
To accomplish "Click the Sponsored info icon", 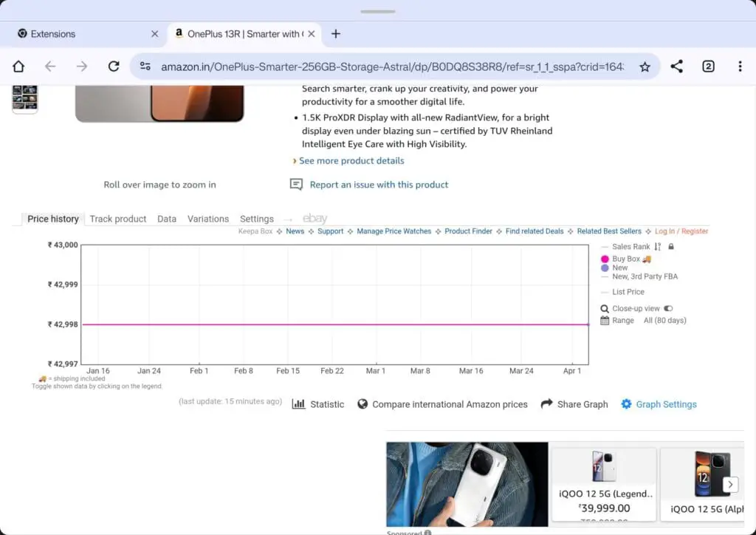I will tap(427, 533).
